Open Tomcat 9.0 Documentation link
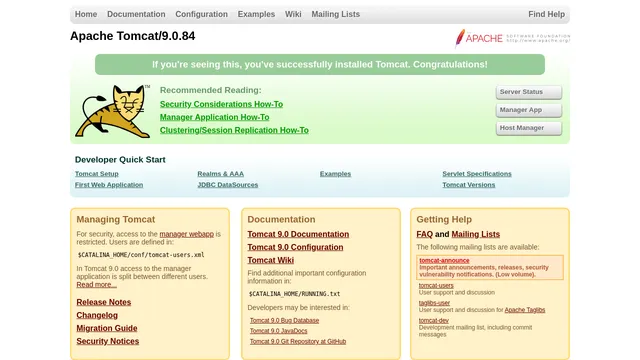 [x=298, y=234]
